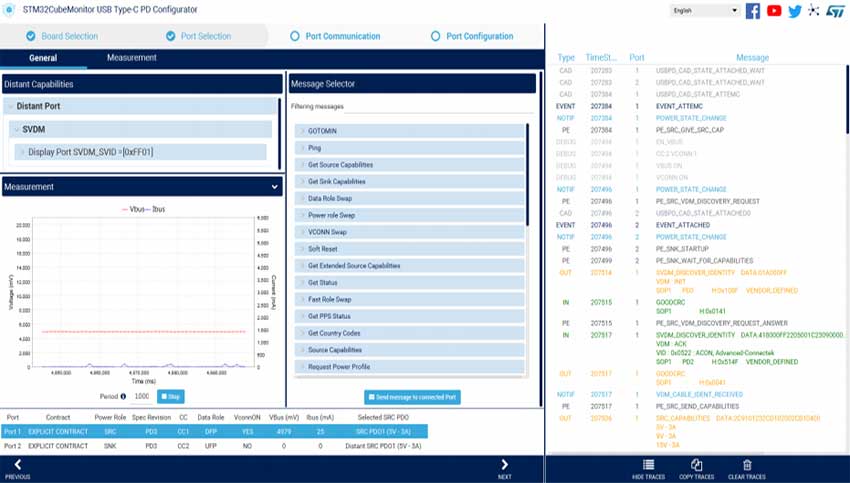Switch to the Measurement tab
The width and height of the screenshot is (850, 483).
[x=132, y=58]
